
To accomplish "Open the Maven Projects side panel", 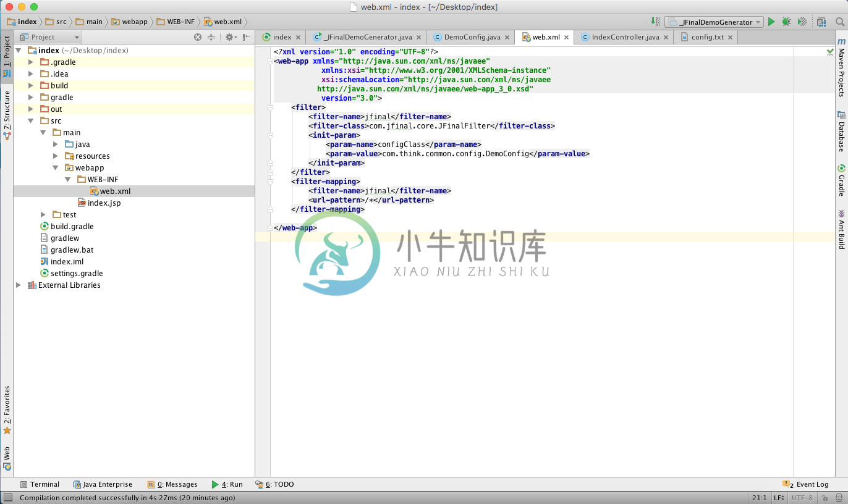I will point(841,68).
